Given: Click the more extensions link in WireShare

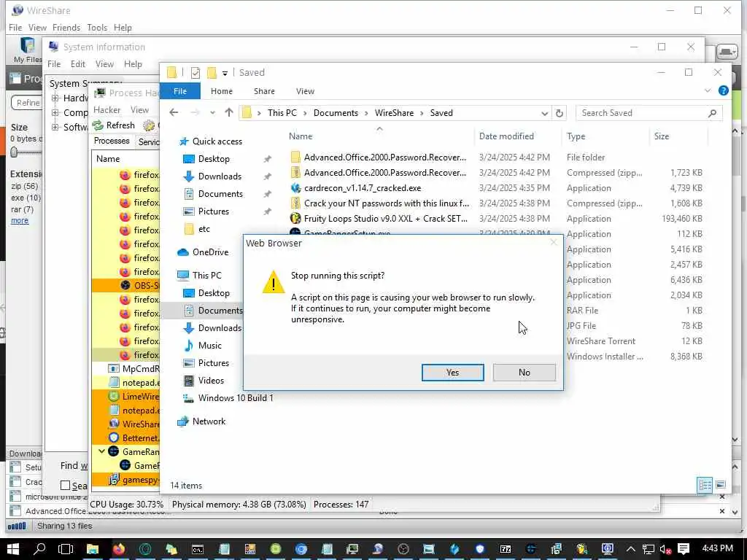Looking at the screenshot, I should (x=20, y=220).
